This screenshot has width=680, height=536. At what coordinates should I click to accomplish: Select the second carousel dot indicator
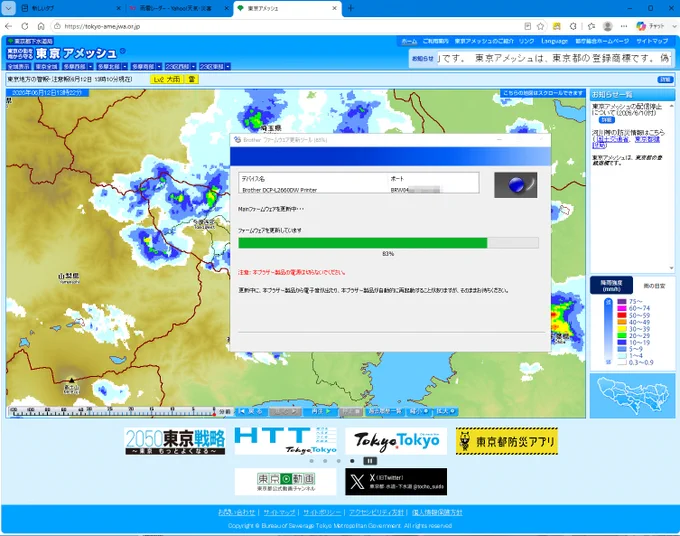(x=325, y=461)
